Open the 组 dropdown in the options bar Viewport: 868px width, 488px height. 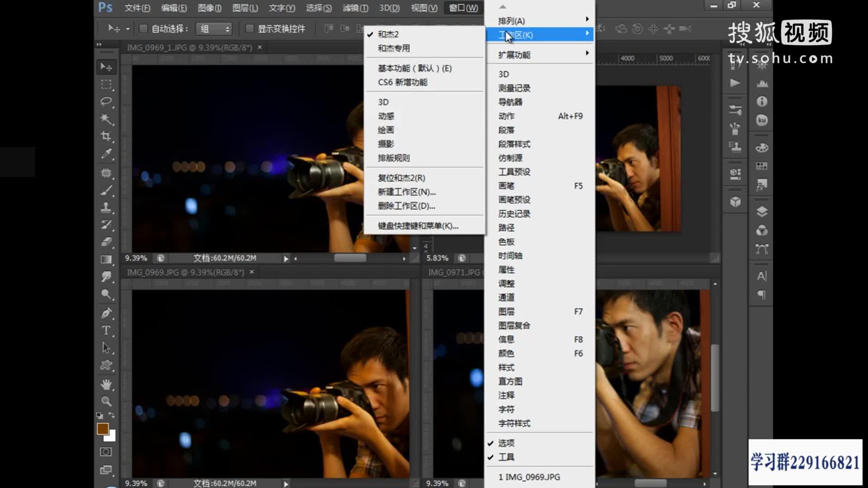click(213, 28)
